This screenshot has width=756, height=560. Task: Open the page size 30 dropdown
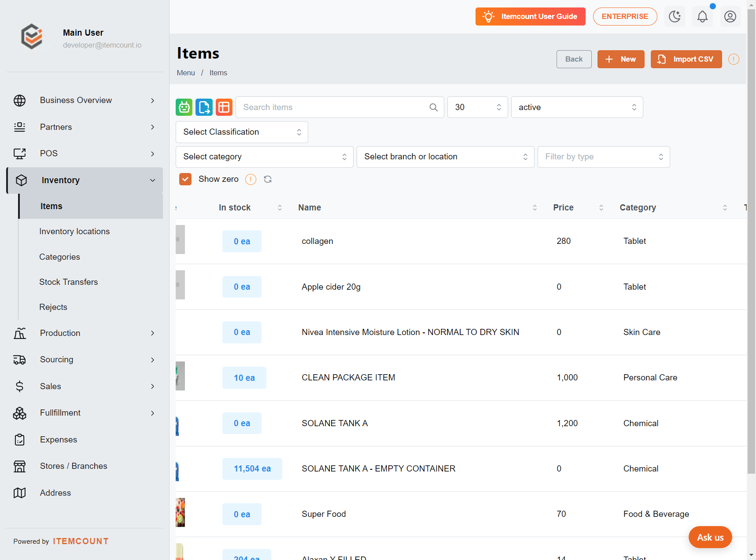477,107
